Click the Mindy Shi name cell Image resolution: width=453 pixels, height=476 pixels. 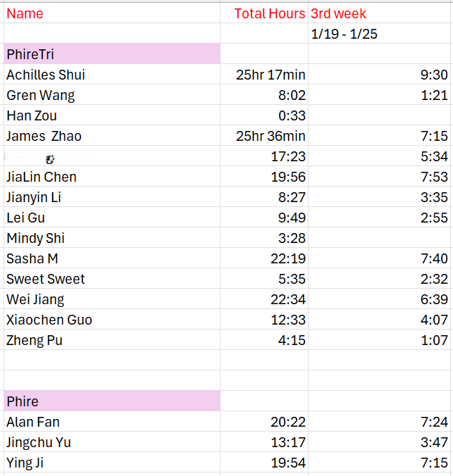tap(35, 238)
